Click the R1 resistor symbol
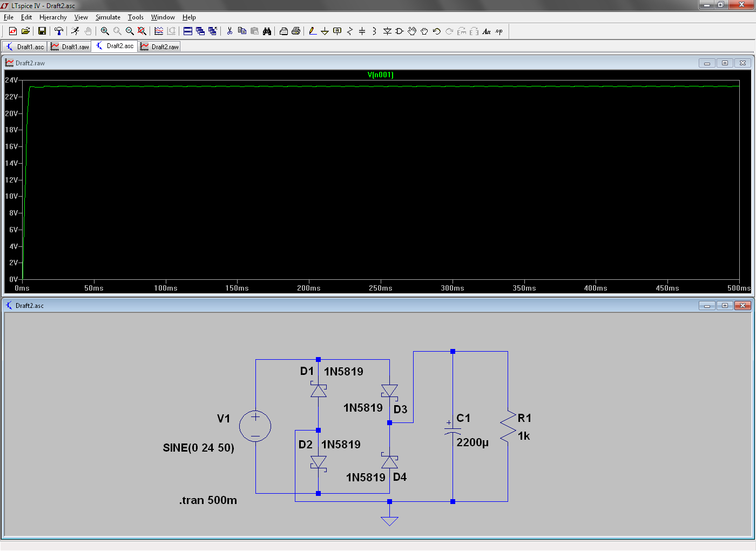 (508, 427)
